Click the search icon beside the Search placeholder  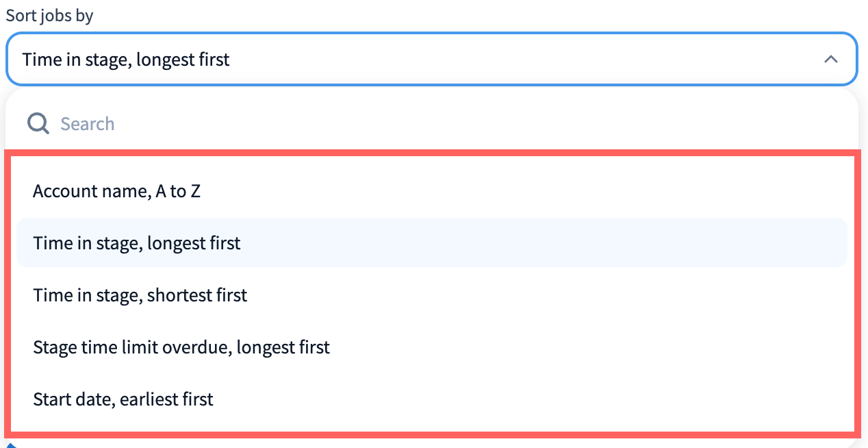(38, 124)
